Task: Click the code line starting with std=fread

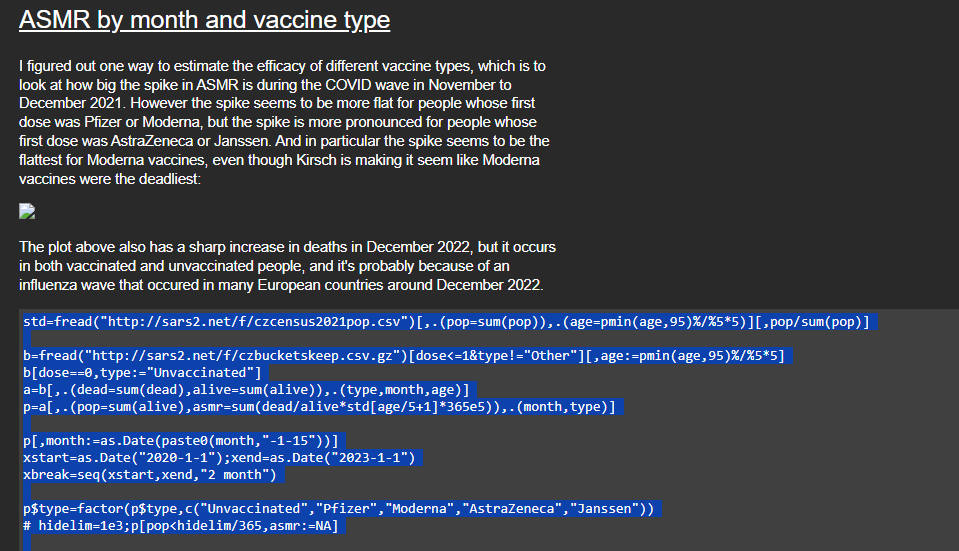Action: click(x=445, y=322)
